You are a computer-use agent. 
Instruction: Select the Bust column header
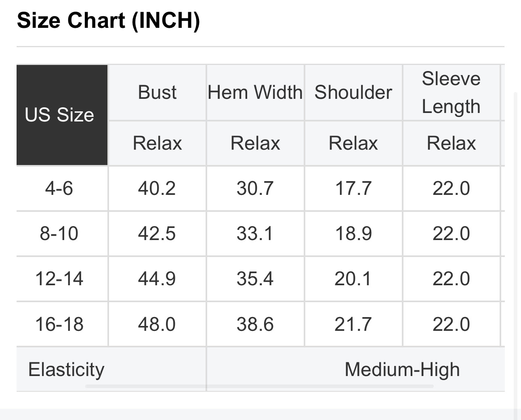click(x=157, y=92)
